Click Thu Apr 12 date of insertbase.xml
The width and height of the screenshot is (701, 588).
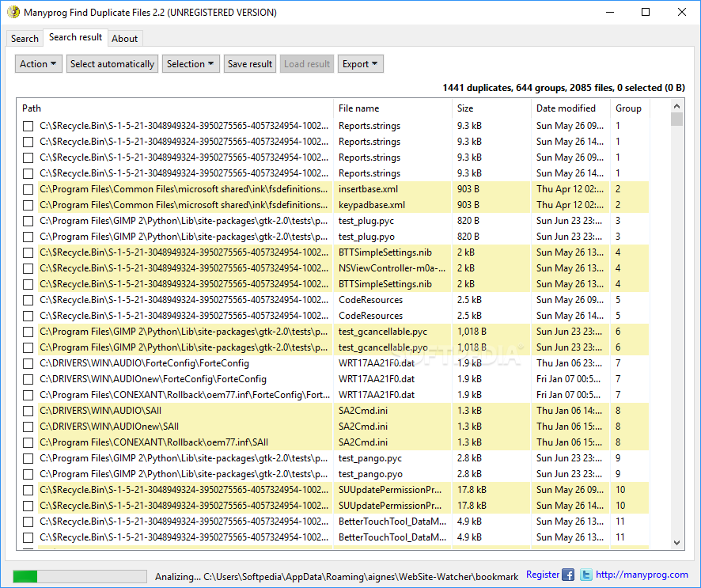570,189
